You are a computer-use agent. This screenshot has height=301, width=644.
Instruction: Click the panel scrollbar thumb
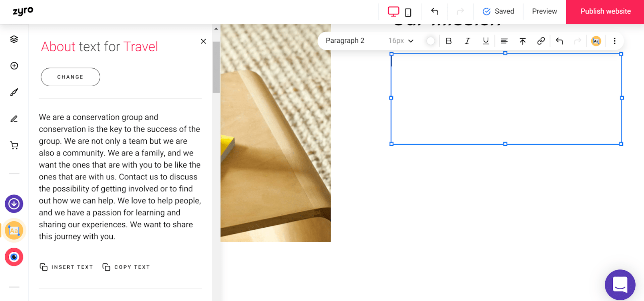coord(216,67)
